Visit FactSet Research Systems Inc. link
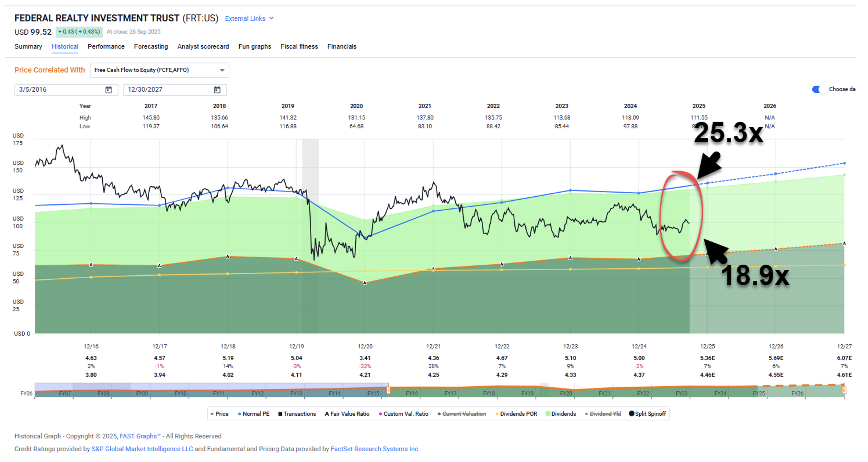Image resolution: width=868 pixels, height=462 pixels. click(x=375, y=449)
